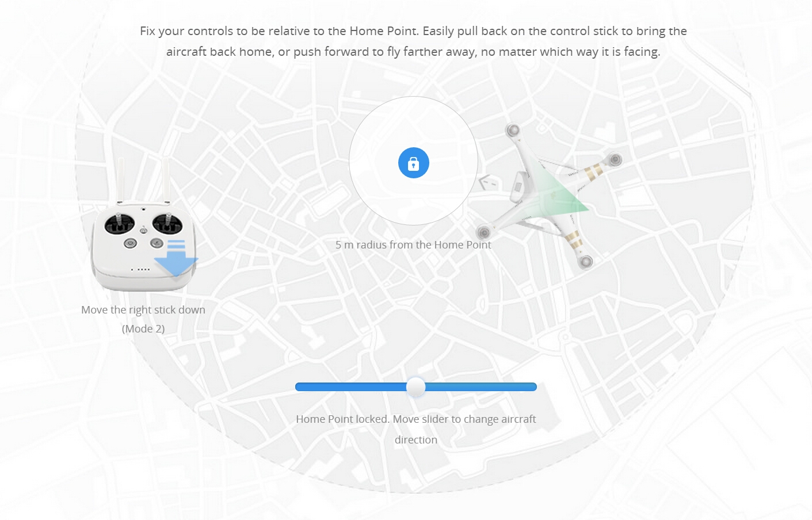Image resolution: width=812 pixels, height=520 pixels.
Task: Click the remote's center return-to-home button
Action: tap(143, 231)
